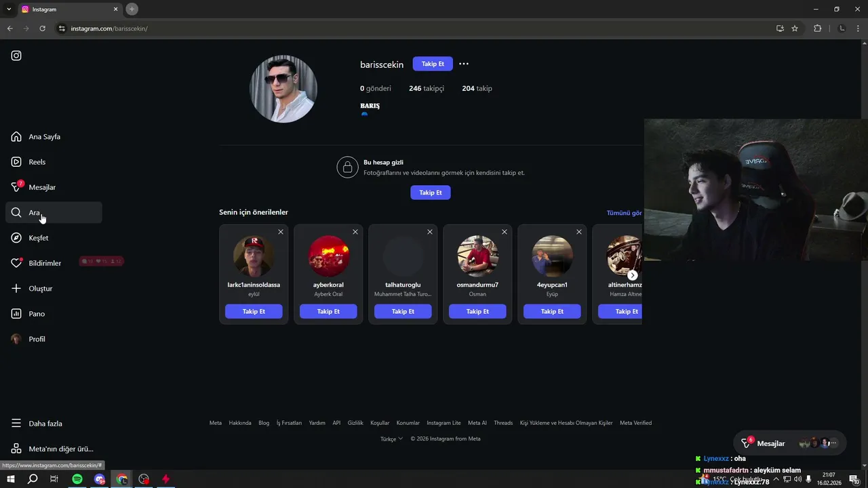Click Instagram Lite footer link
The image size is (868, 488).
[x=443, y=423]
